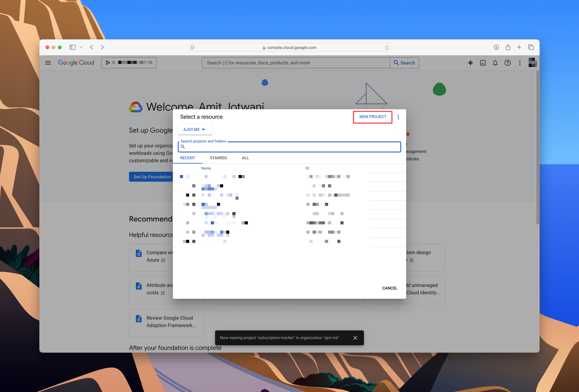The width and height of the screenshot is (579, 392).
Task: Click the Safari address bar URL
Action: pyautogui.click(x=292, y=48)
